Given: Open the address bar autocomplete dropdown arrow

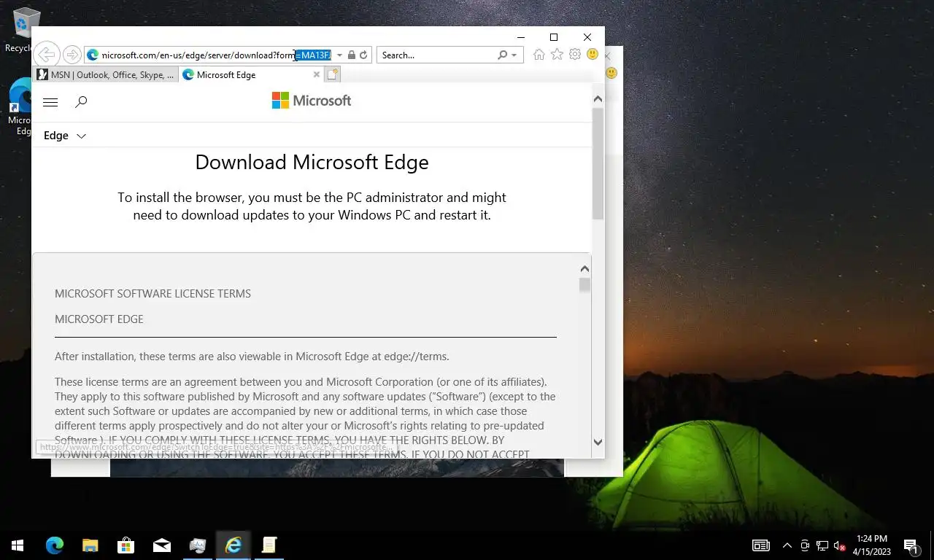Looking at the screenshot, I should pos(339,55).
